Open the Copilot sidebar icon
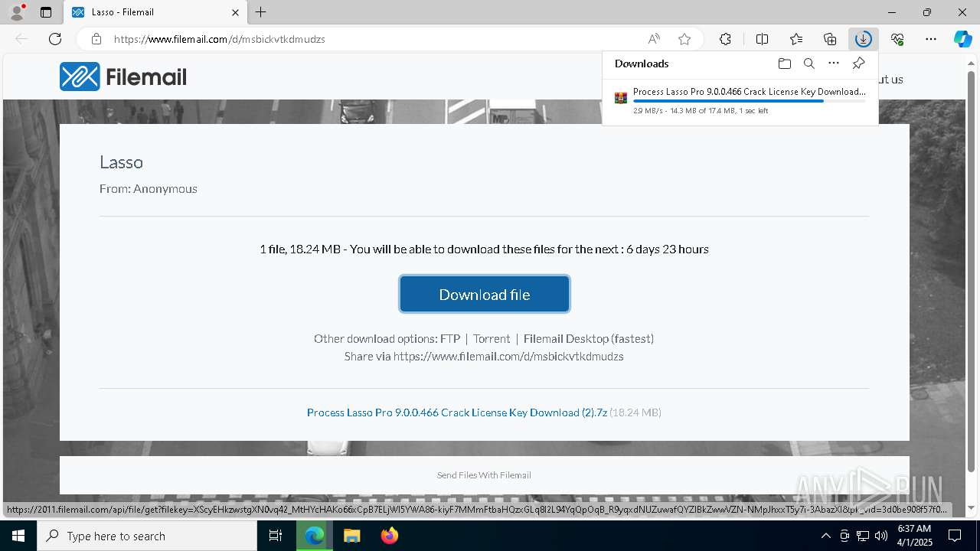 [962, 39]
